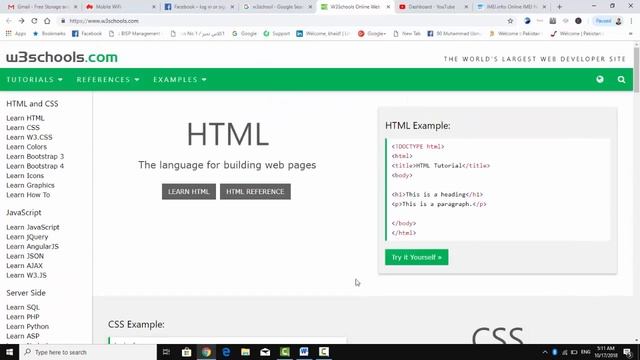
Task: Open Task View on the taskbar
Action: (166, 352)
